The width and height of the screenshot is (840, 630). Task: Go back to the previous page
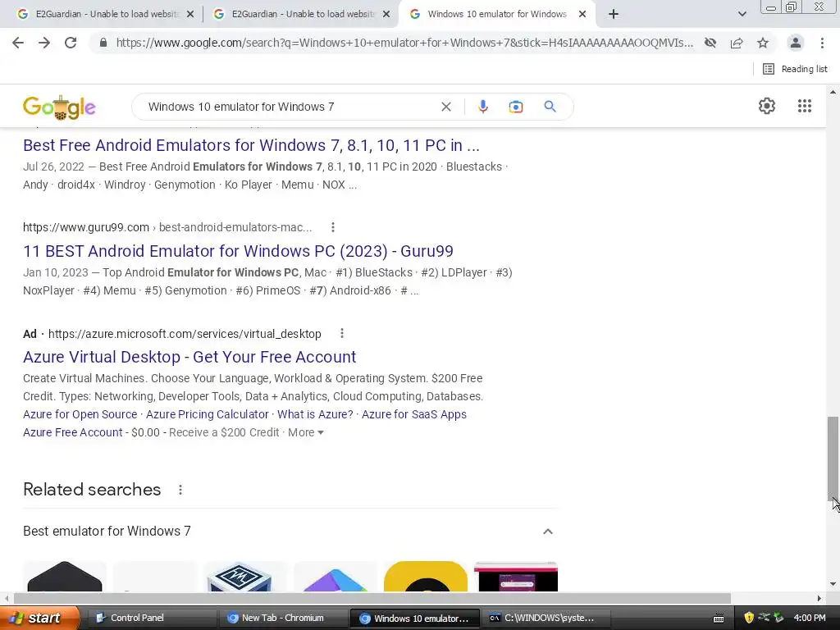(x=18, y=43)
